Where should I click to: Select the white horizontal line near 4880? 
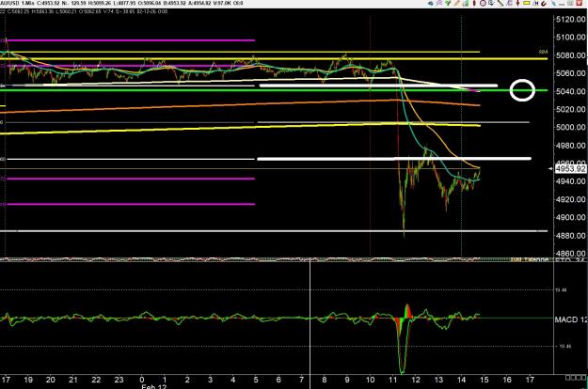pyautogui.click(x=274, y=231)
